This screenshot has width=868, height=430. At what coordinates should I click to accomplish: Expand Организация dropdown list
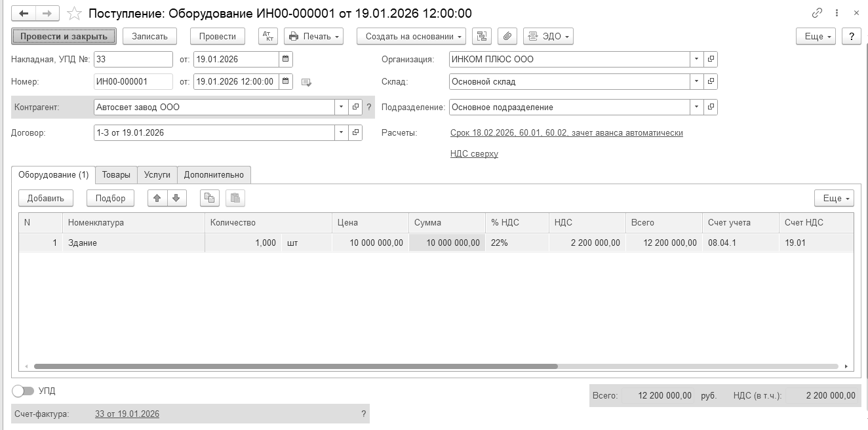coord(696,59)
